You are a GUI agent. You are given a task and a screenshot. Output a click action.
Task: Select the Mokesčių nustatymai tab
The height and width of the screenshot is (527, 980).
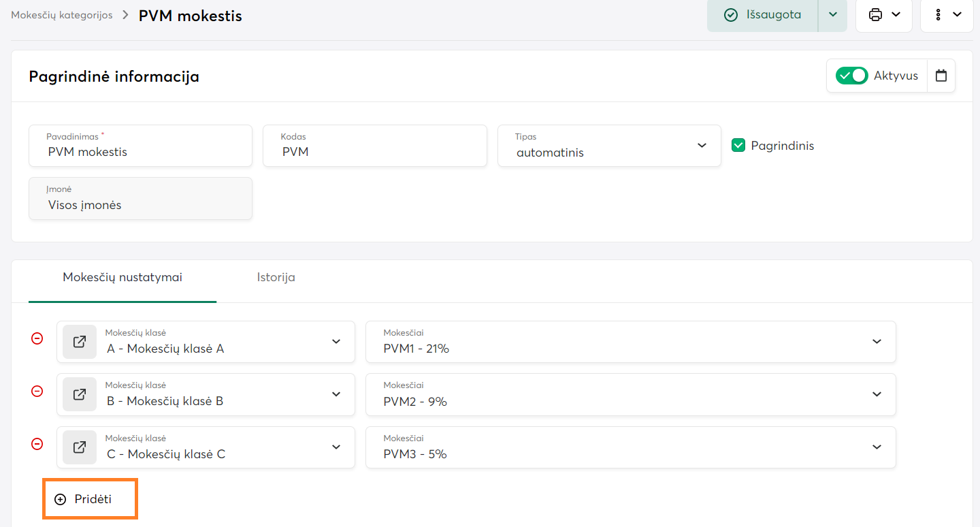[x=122, y=277]
